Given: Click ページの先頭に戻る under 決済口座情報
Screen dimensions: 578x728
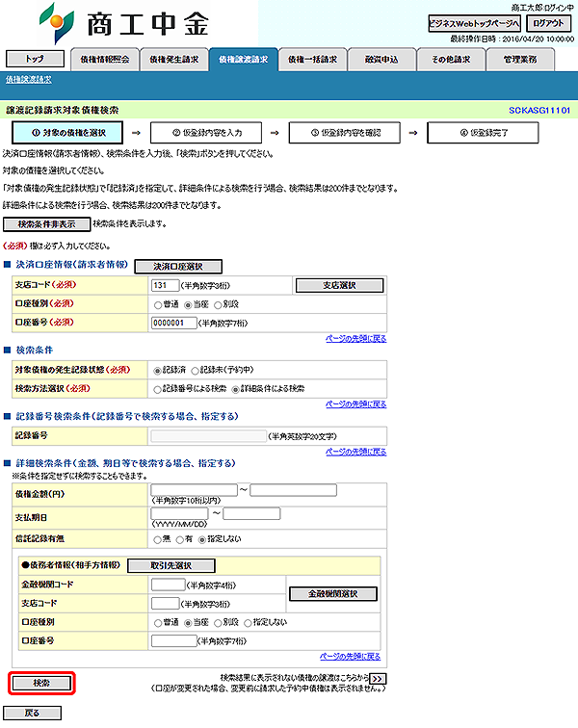Looking at the screenshot, I should (x=355, y=338).
